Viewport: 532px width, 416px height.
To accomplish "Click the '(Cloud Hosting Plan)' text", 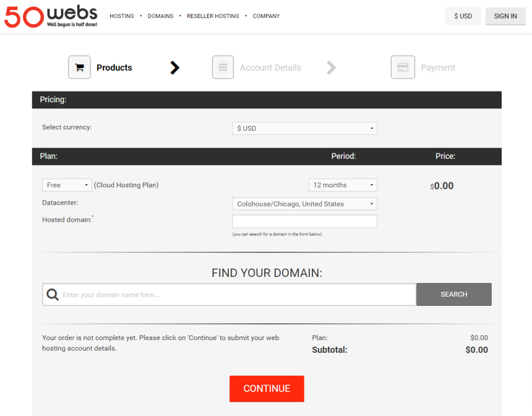I will [126, 185].
